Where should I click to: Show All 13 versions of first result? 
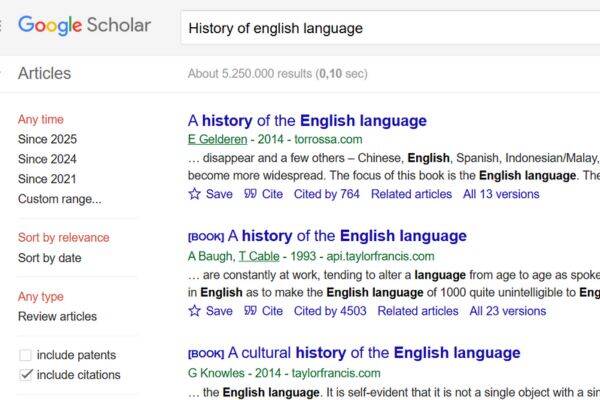[x=501, y=194]
